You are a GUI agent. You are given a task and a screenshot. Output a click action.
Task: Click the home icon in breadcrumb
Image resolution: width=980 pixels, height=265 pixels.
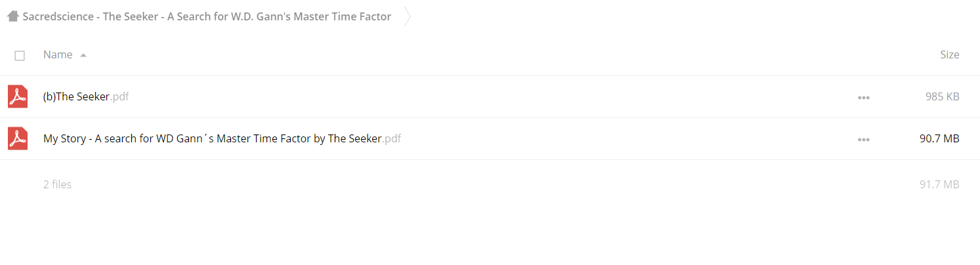click(13, 16)
